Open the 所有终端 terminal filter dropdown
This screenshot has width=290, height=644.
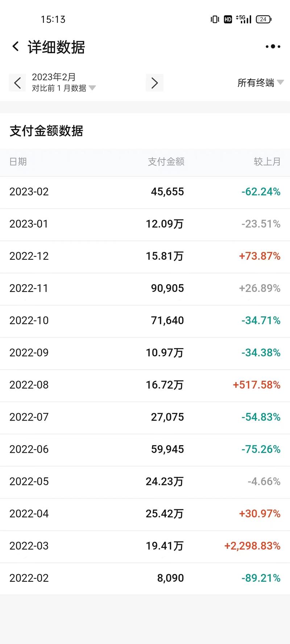tap(257, 83)
